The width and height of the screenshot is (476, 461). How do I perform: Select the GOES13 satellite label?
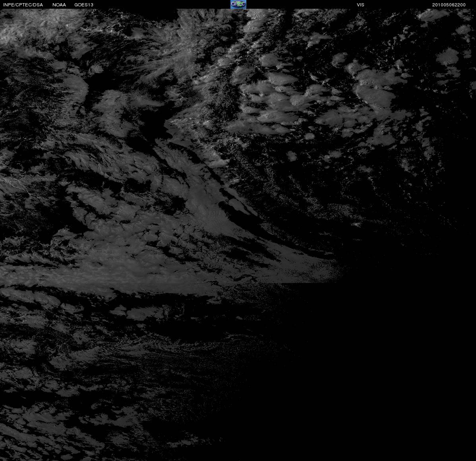pyautogui.click(x=84, y=5)
